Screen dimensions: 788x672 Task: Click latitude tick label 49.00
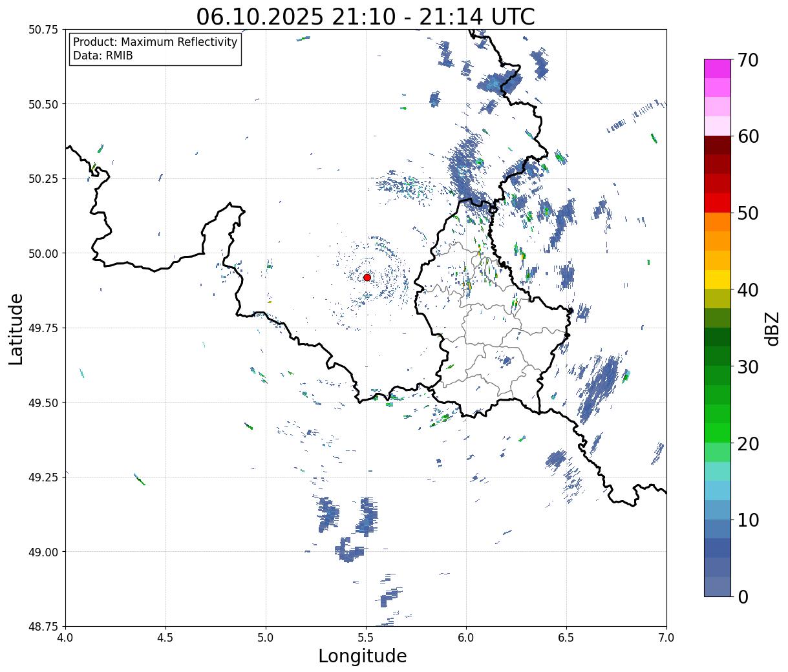[x=43, y=552]
